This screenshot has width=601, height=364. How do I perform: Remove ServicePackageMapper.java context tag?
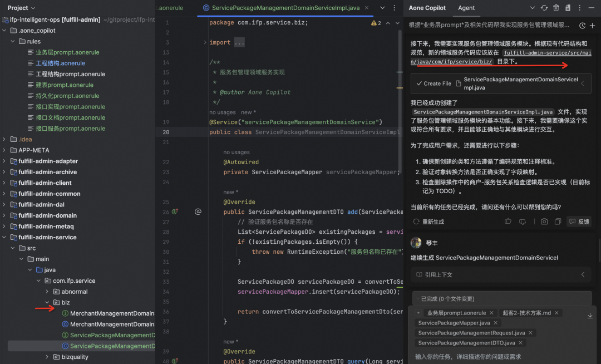point(496,323)
